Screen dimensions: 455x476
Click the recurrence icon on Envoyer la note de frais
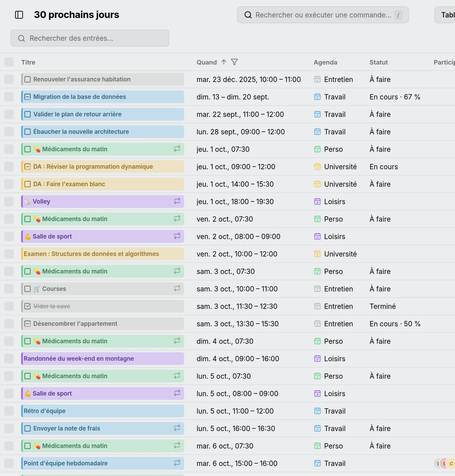[x=177, y=428]
